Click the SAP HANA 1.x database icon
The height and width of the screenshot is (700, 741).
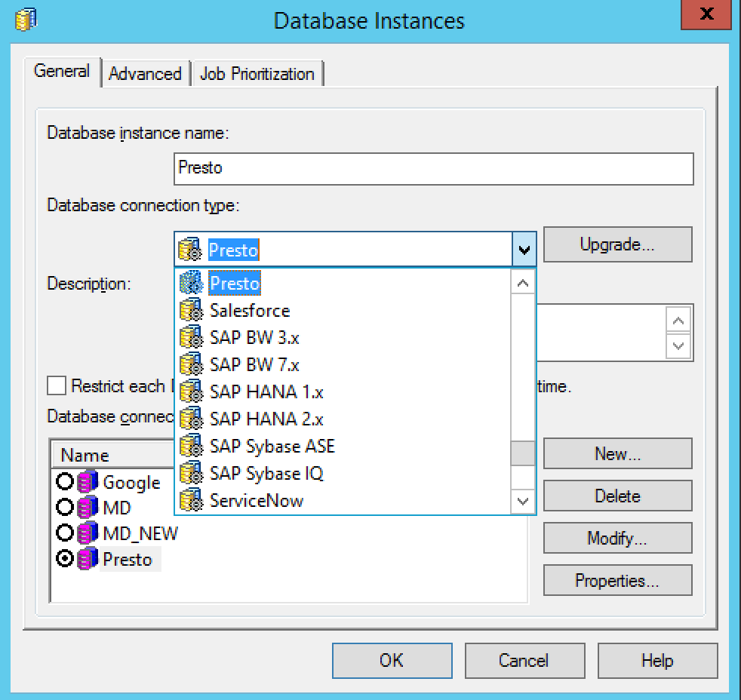click(x=192, y=392)
